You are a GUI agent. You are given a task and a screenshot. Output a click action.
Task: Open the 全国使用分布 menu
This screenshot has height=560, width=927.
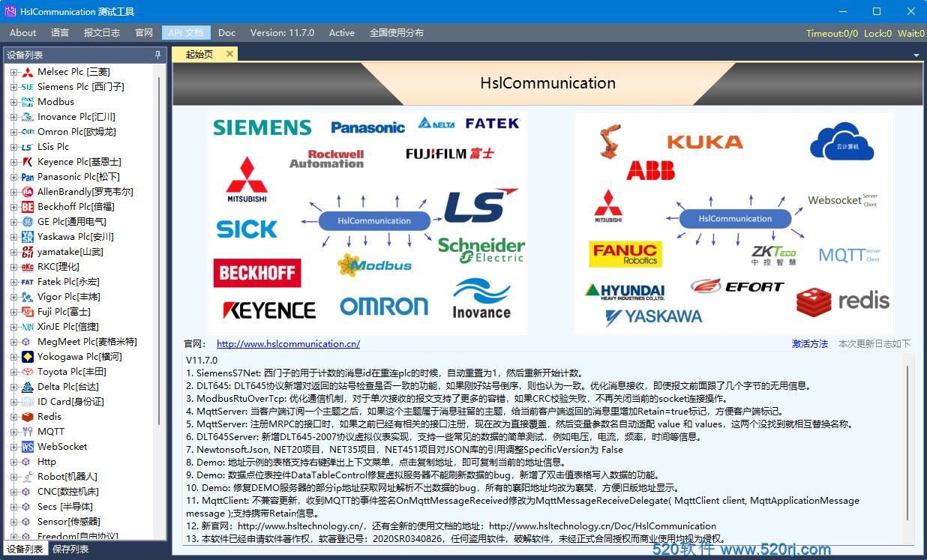(x=397, y=33)
